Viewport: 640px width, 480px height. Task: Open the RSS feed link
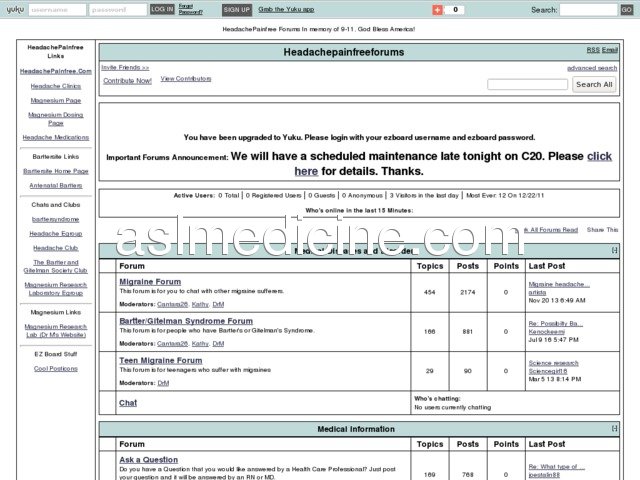pos(593,50)
